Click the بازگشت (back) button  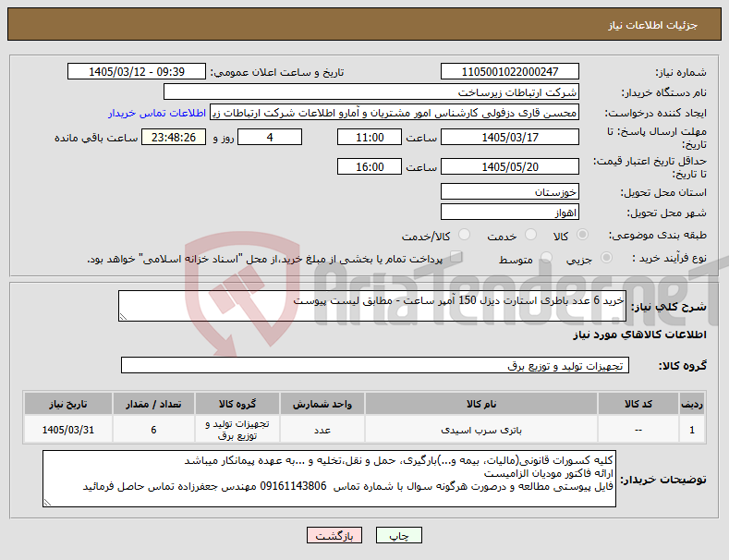tap(334, 535)
